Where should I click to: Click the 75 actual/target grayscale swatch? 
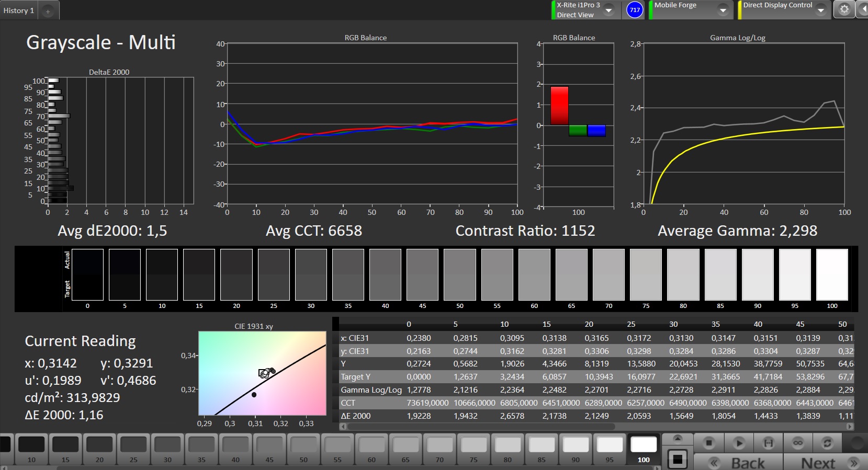point(646,274)
